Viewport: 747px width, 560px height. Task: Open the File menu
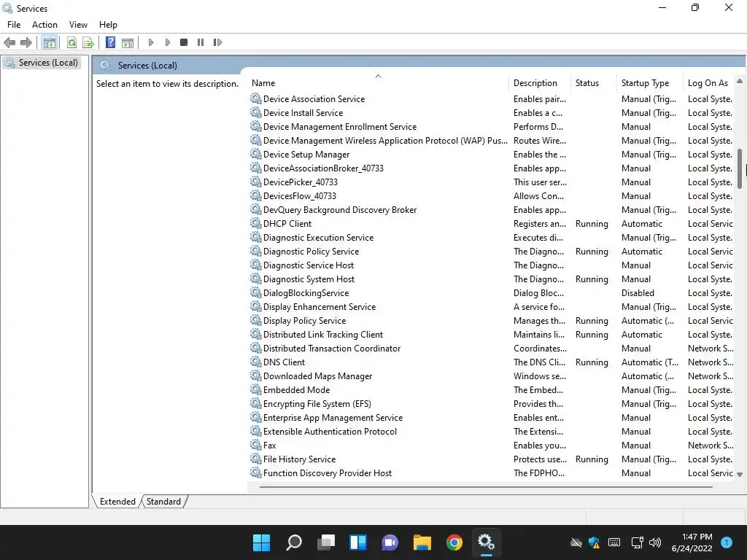point(14,25)
